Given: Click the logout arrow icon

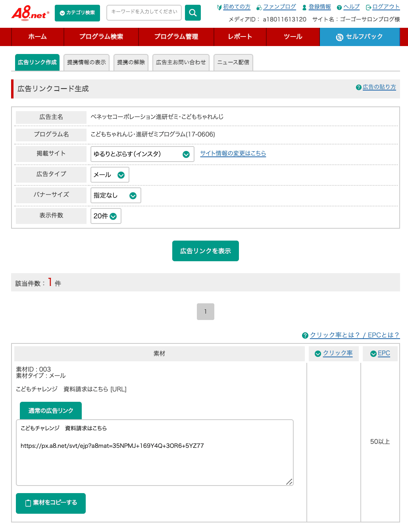Looking at the screenshot, I should (x=368, y=8).
